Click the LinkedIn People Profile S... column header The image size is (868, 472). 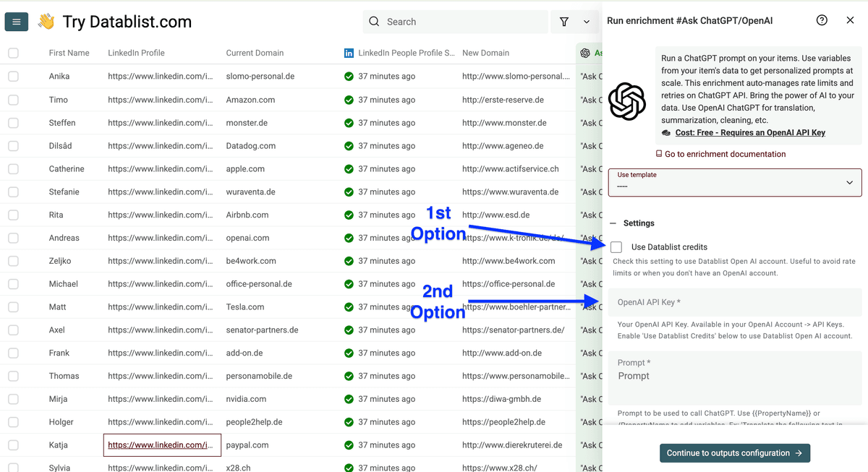tap(407, 53)
